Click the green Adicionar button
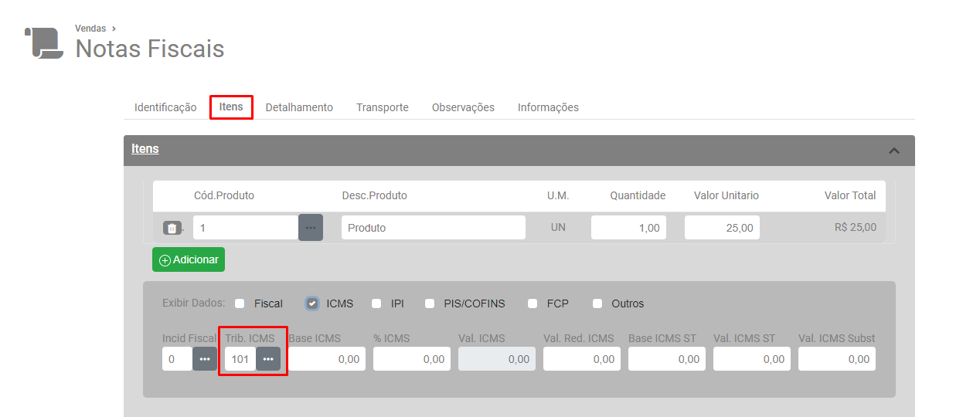The image size is (980, 417). click(x=189, y=259)
